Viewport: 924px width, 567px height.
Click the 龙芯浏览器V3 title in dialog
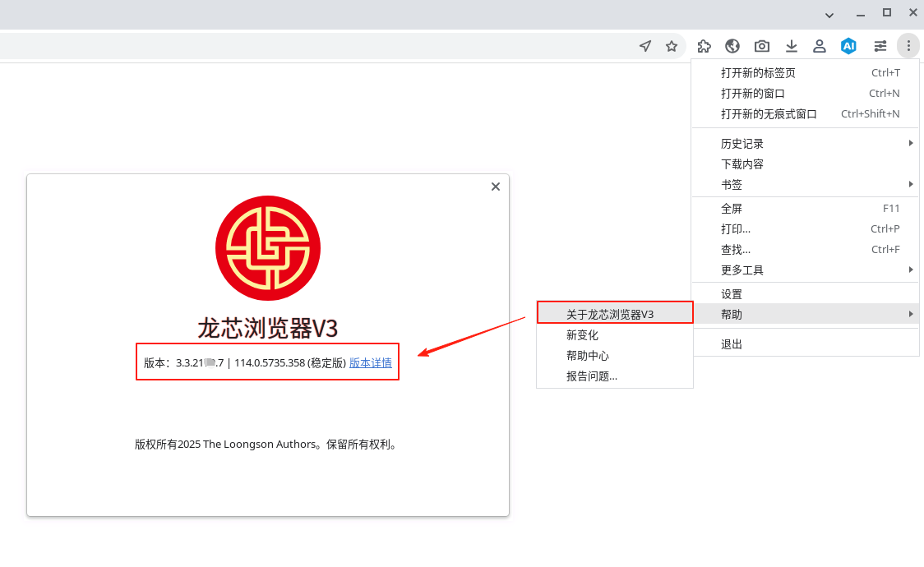(267, 328)
